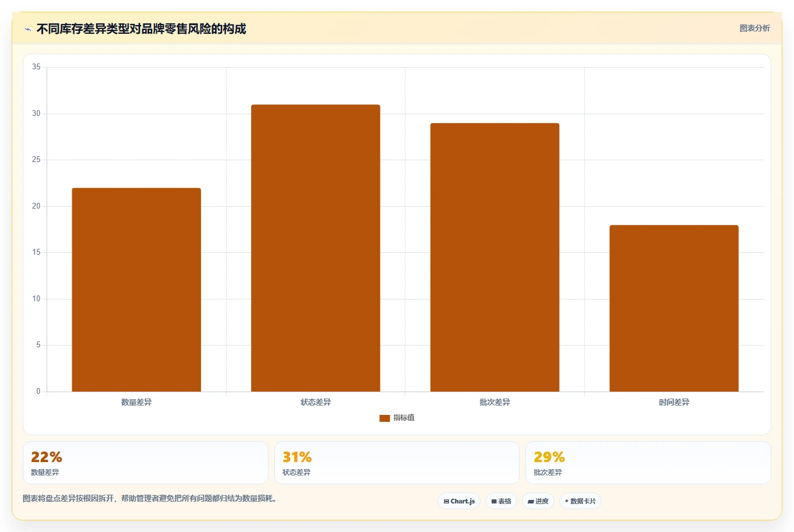The image size is (794, 532).
Task: Open the 22% 数量差异 stat card
Action: pyautogui.click(x=146, y=463)
